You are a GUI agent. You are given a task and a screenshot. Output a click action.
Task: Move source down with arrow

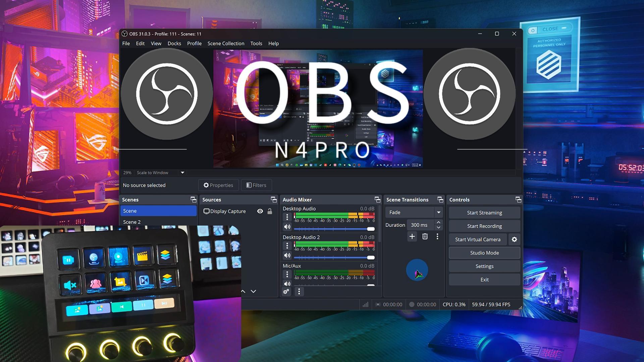coord(254,292)
